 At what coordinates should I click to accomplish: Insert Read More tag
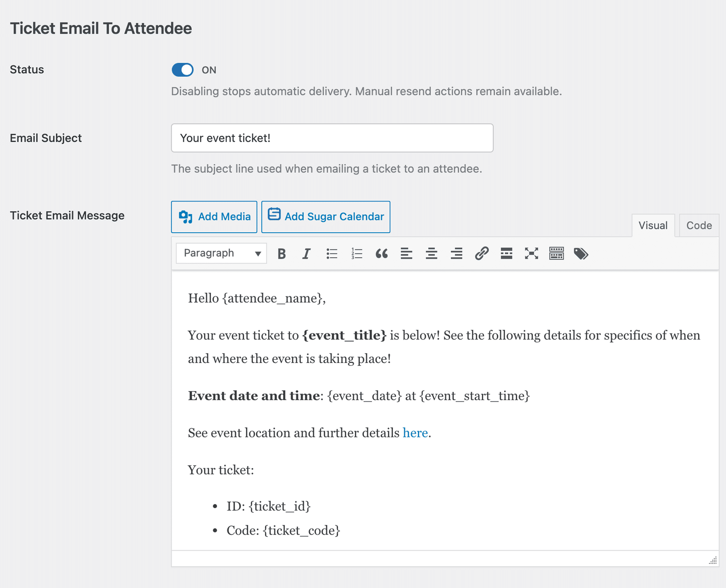(x=506, y=254)
